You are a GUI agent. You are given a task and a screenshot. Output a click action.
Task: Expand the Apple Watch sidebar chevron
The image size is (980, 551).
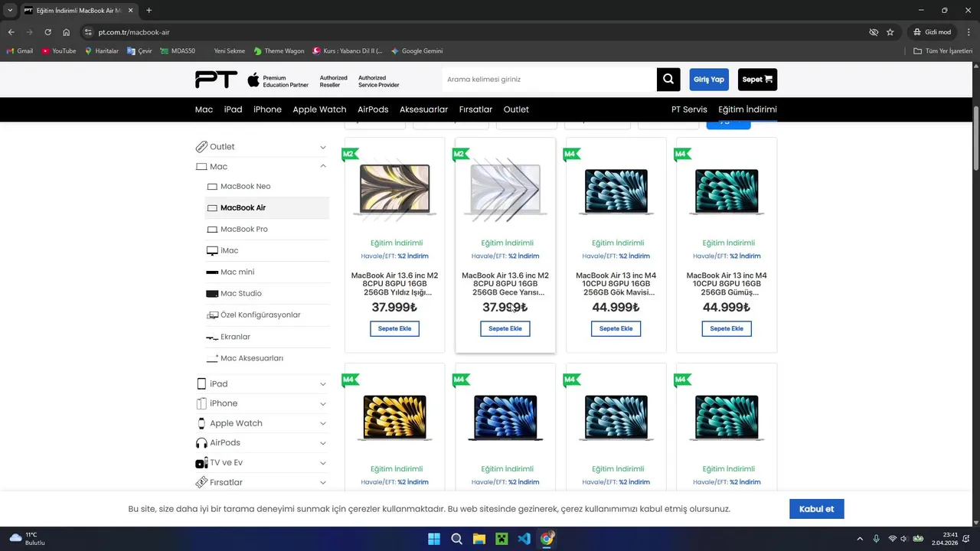[x=323, y=423]
